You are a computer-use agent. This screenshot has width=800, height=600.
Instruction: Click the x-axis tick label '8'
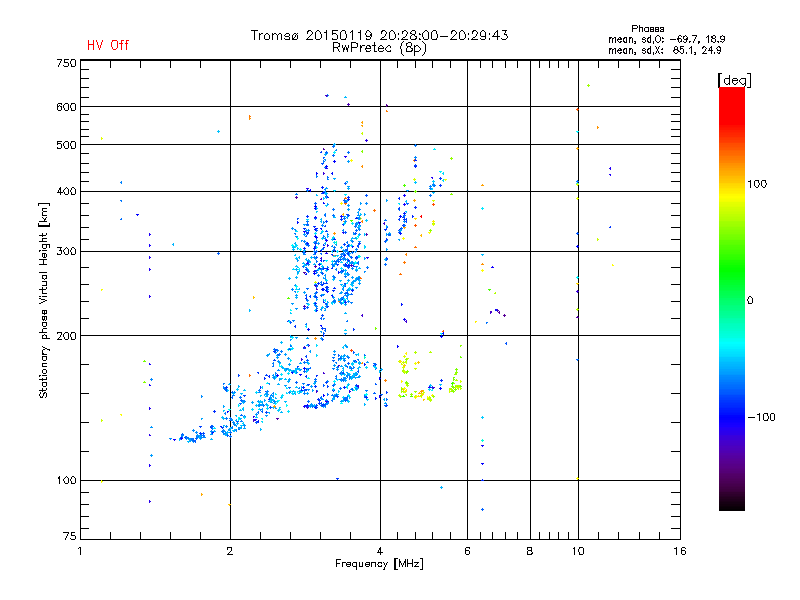(530, 551)
